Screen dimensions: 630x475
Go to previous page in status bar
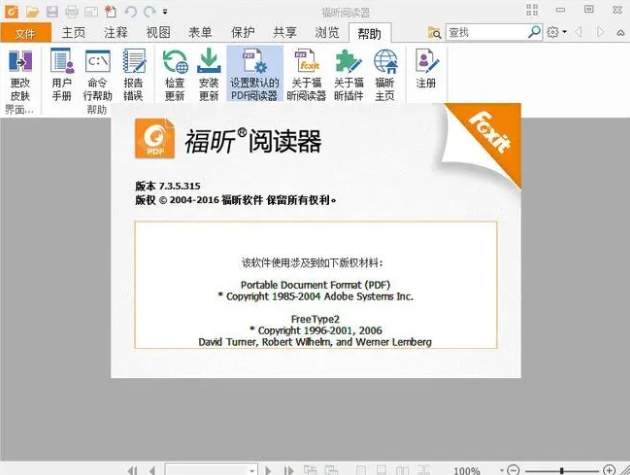(x=152, y=470)
